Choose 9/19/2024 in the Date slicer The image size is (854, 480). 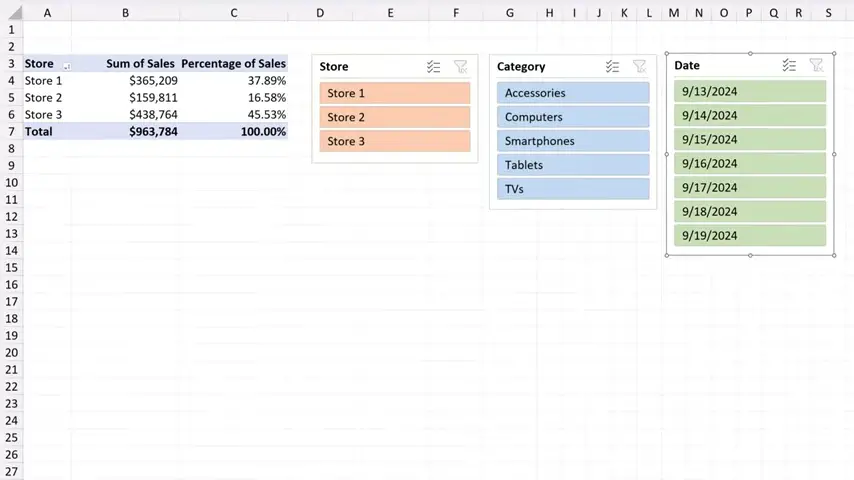tap(750, 235)
